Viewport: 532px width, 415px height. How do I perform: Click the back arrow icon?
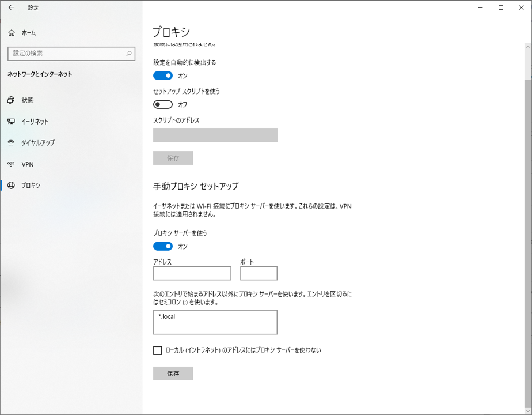point(11,7)
